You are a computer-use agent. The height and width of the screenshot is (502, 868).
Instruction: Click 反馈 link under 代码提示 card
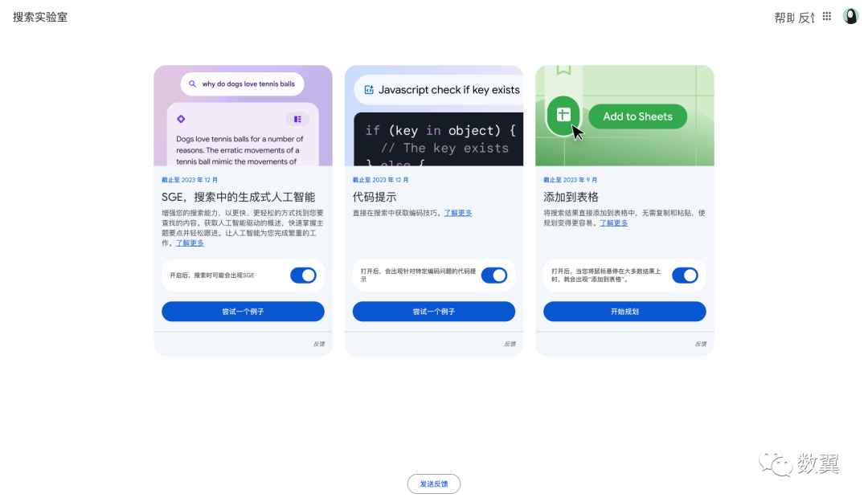510,345
